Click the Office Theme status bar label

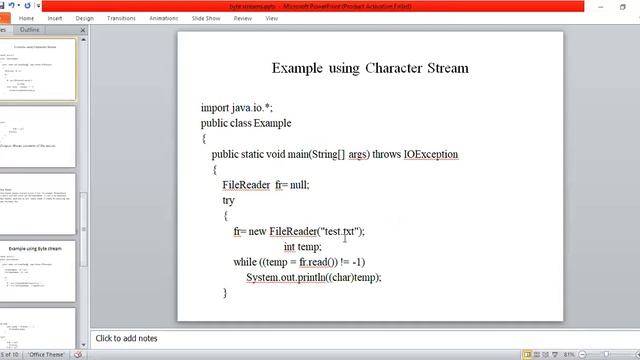coord(46,355)
